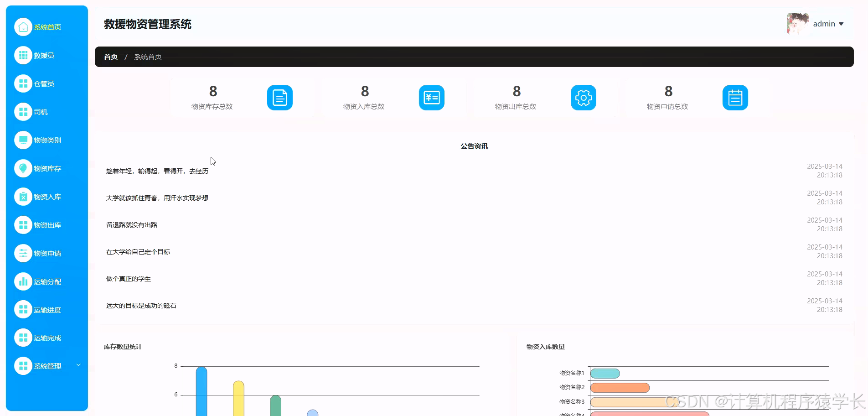Click the tallest blue bar in 库存数量统计

[201, 391]
